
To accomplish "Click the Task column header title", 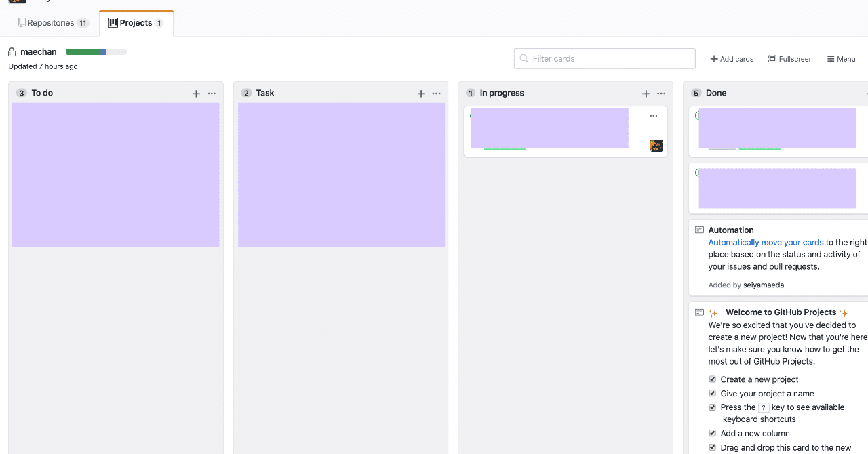I will (265, 94).
